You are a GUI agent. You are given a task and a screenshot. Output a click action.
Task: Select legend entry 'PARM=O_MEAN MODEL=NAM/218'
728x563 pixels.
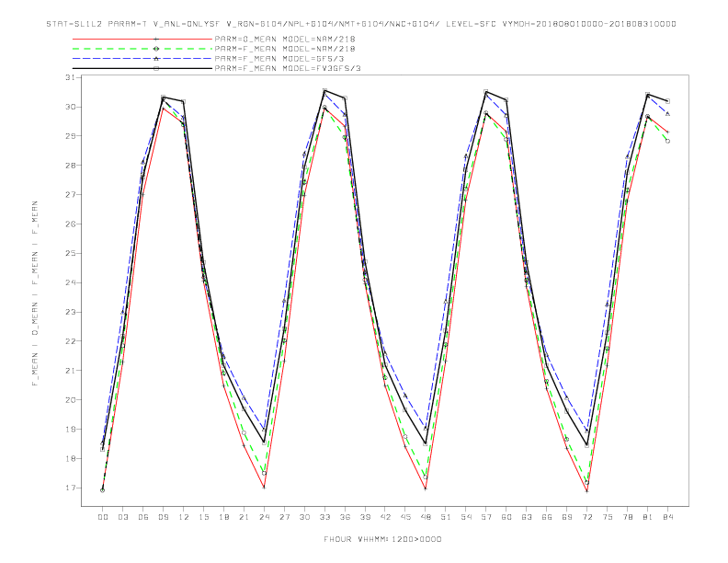pyautogui.click(x=285, y=39)
